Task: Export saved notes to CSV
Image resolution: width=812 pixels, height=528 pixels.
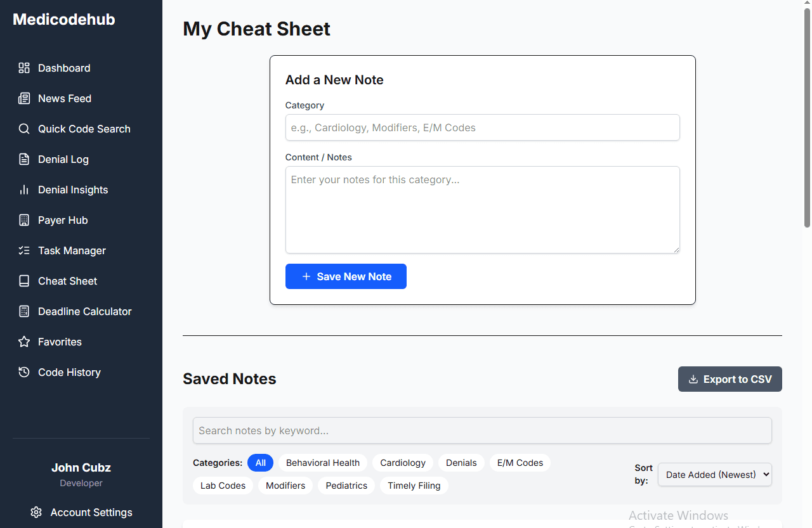Action: click(x=730, y=379)
